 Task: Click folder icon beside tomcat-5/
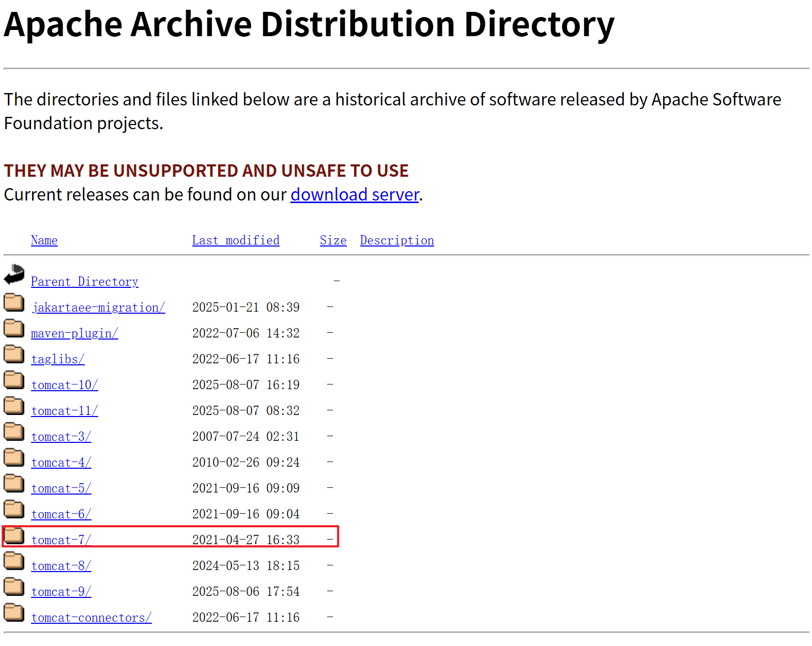14,483
